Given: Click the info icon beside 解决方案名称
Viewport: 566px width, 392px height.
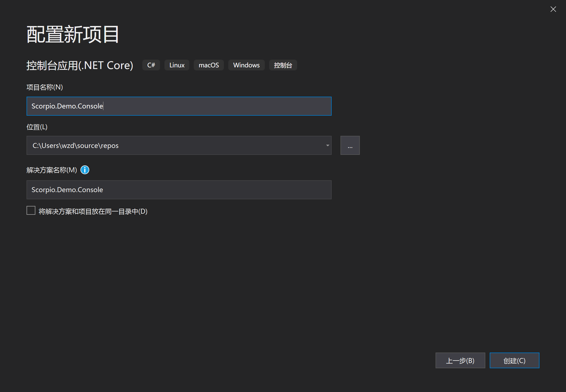Looking at the screenshot, I should point(85,170).
